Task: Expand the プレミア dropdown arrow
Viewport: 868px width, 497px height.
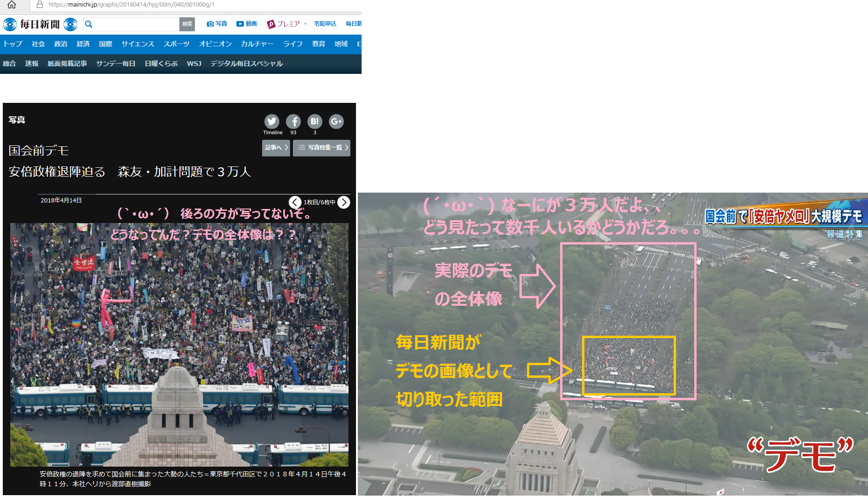Action: pyautogui.click(x=306, y=24)
